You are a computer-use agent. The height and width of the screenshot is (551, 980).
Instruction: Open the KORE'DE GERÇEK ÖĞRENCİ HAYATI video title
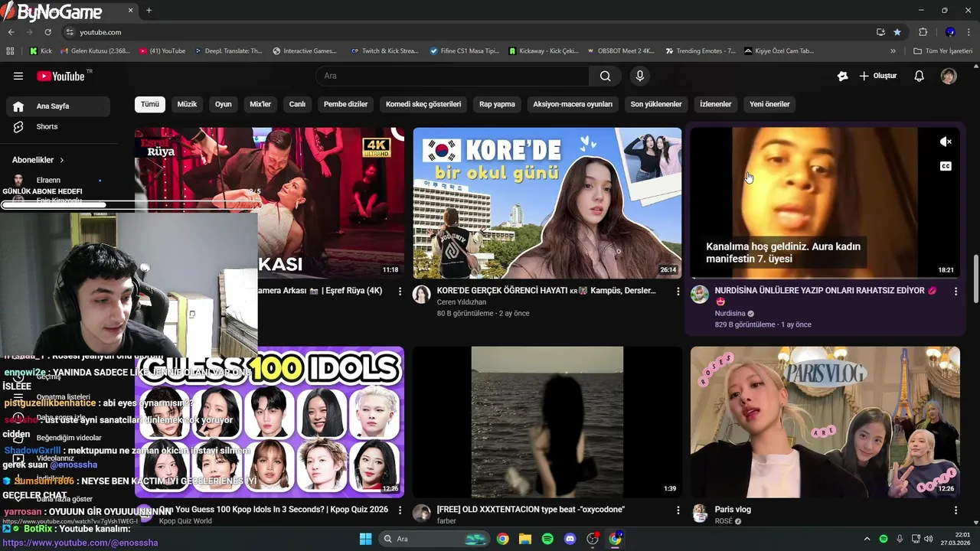pyautogui.click(x=546, y=291)
